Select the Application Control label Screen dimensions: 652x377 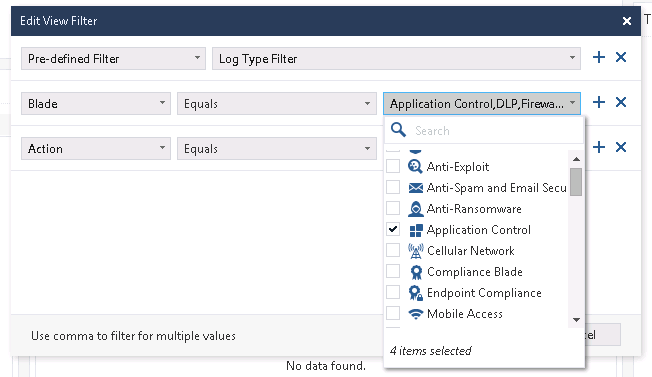(479, 230)
